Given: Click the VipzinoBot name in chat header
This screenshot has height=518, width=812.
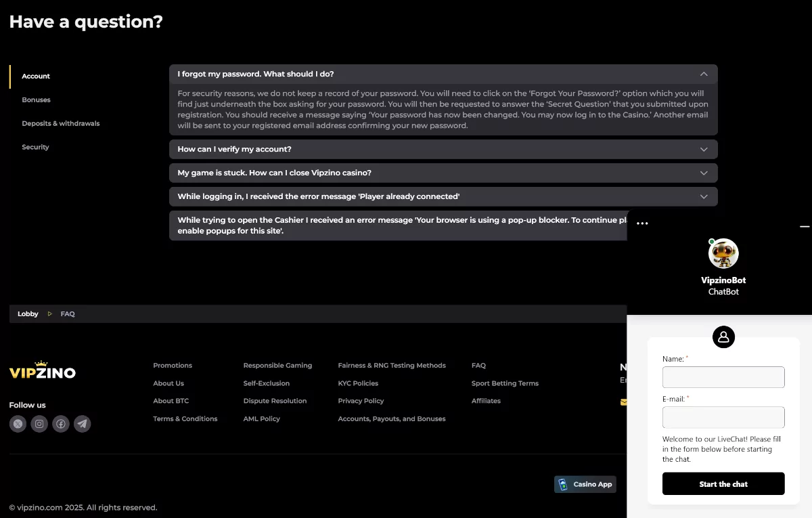Looking at the screenshot, I should coord(723,280).
